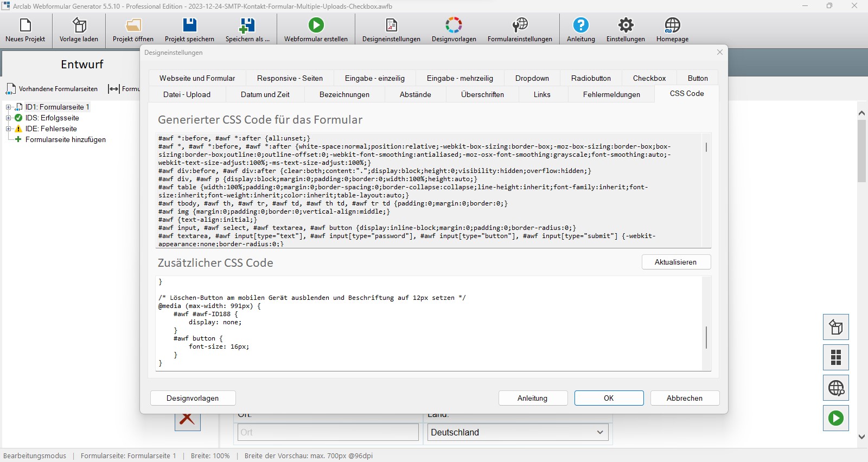Open the Vorlage laden tool
This screenshot has width=868, height=462.
pos(79,25)
